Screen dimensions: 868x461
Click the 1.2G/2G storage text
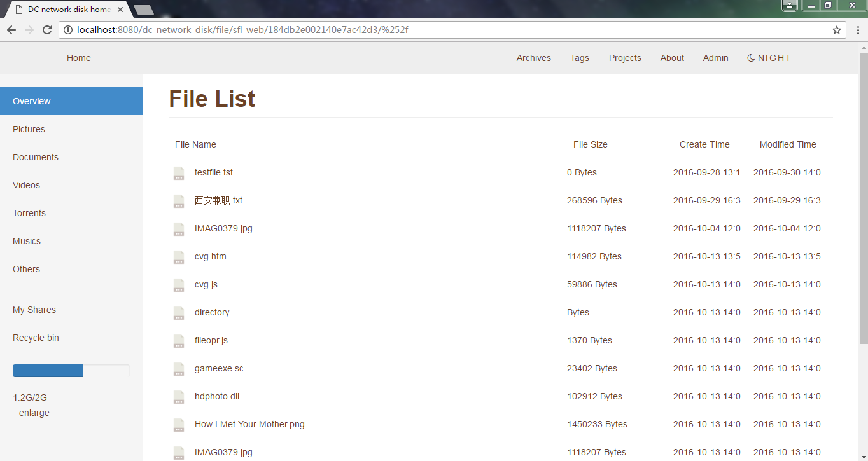pyautogui.click(x=30, y=397)
